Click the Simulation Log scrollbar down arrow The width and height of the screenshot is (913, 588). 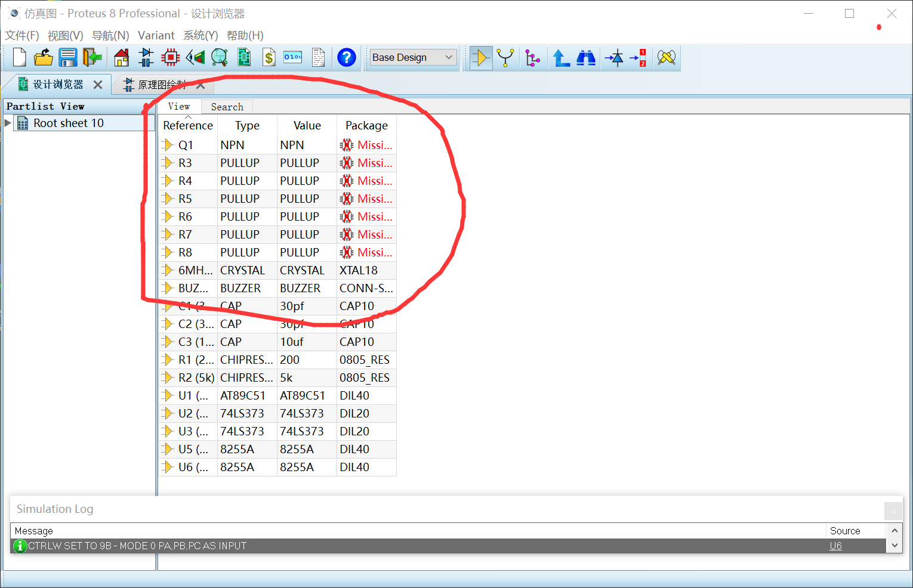click(x=895, y=545)
